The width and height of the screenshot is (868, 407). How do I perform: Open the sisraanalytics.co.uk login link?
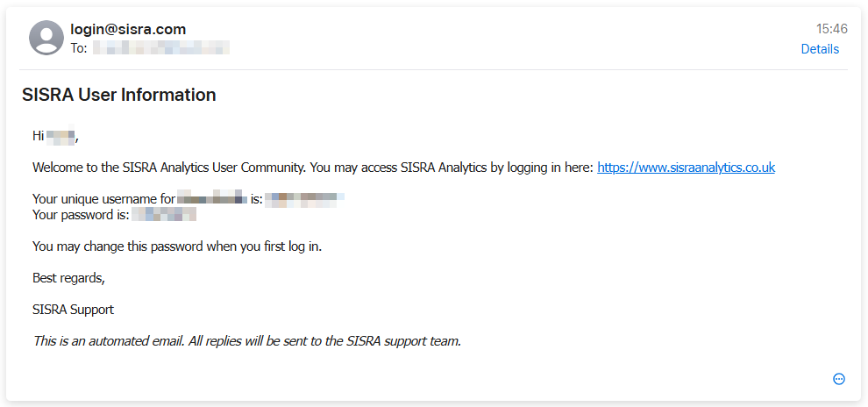686,168
